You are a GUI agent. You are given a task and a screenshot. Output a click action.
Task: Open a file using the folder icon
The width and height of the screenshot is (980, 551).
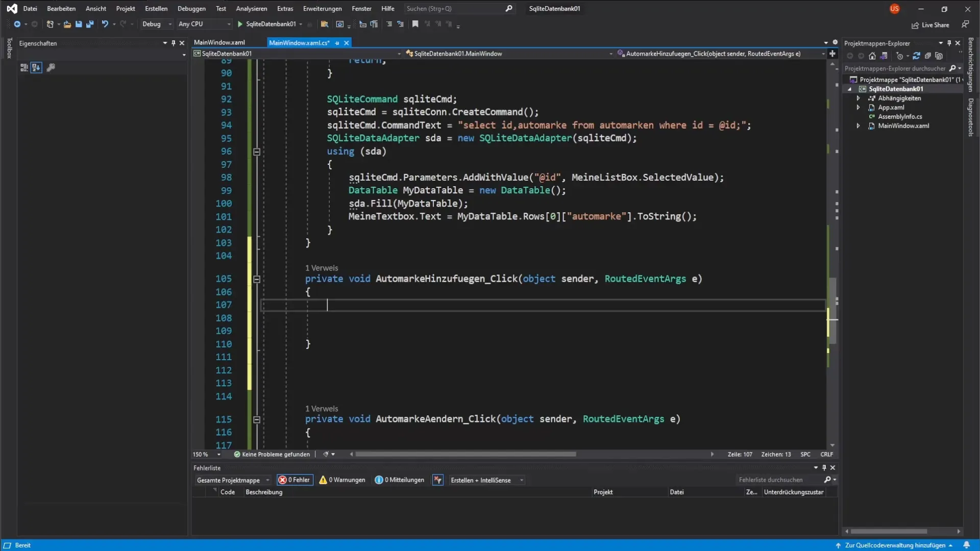click(67, 24)
